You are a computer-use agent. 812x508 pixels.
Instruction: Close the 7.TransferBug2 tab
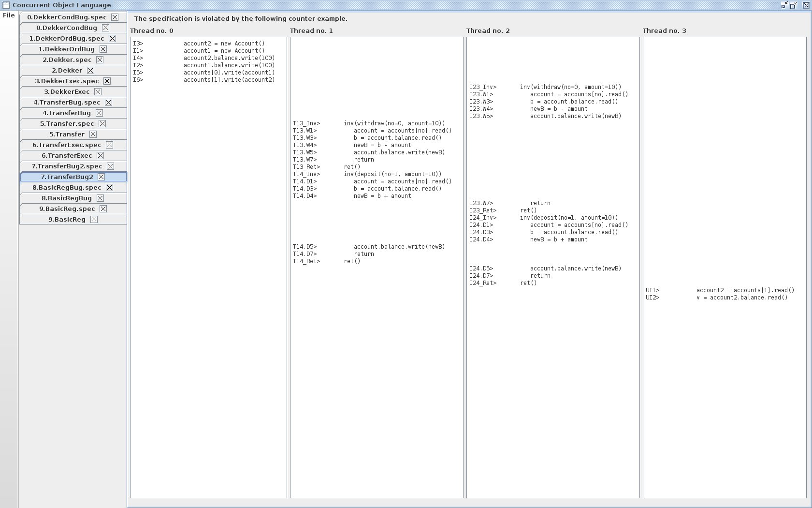101,177
